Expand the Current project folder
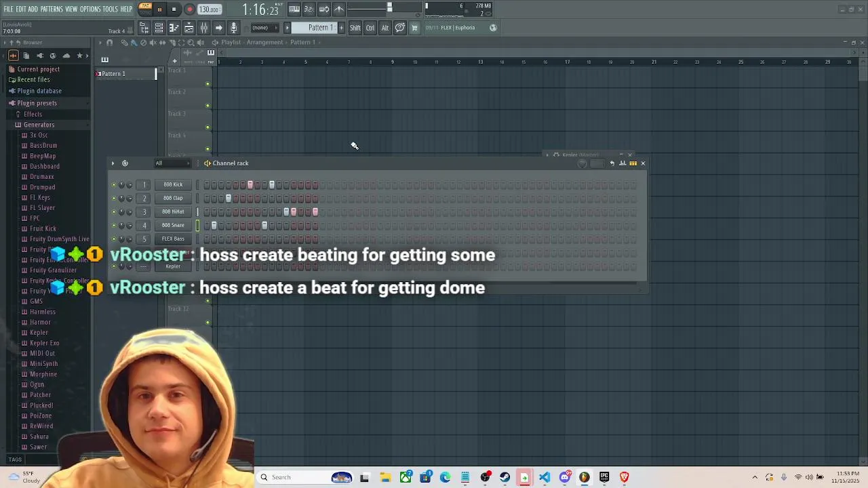The image size is (868, 488). (x=38, y=69)
